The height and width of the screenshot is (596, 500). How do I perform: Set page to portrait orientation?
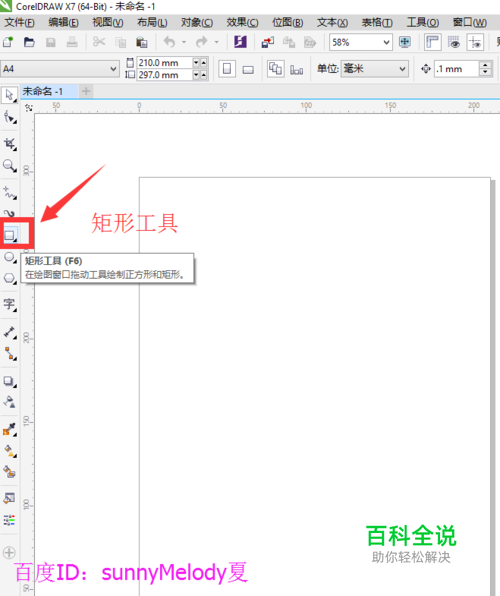point(227,69)
